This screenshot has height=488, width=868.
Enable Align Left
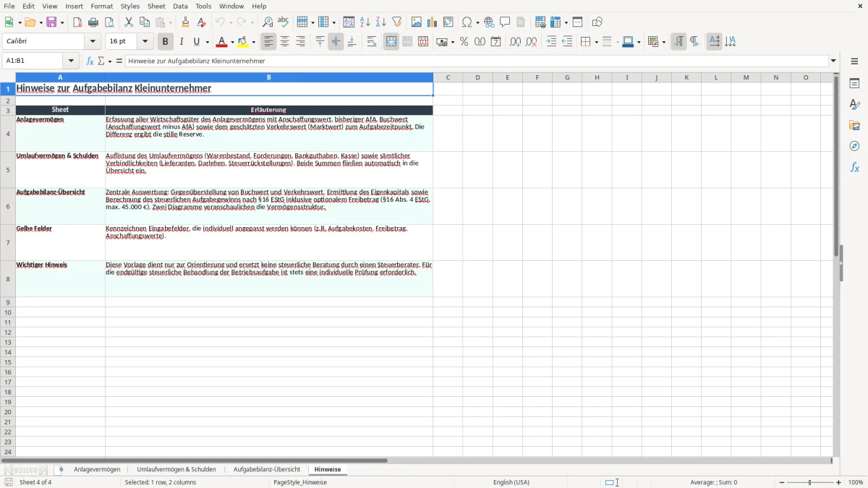click(269, 42)
